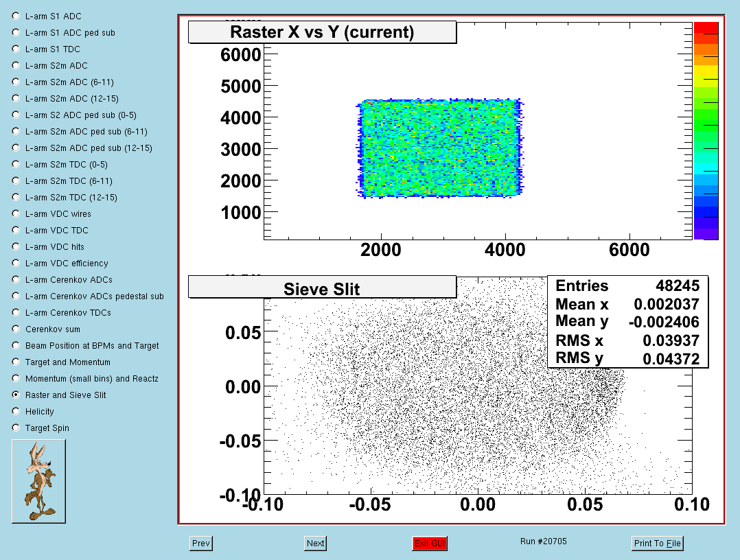This screenshot has width=740, height=560.
Task: Select Momentum (small bins) and Reactz
Action: 16,378
